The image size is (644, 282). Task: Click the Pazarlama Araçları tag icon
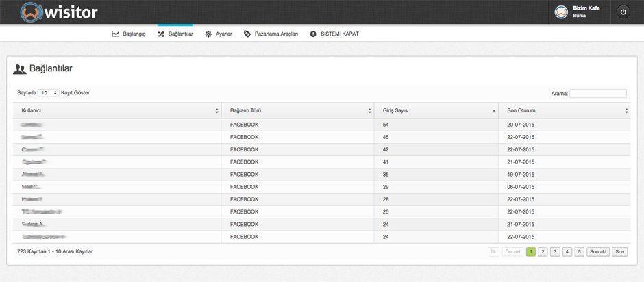(247, 34)
